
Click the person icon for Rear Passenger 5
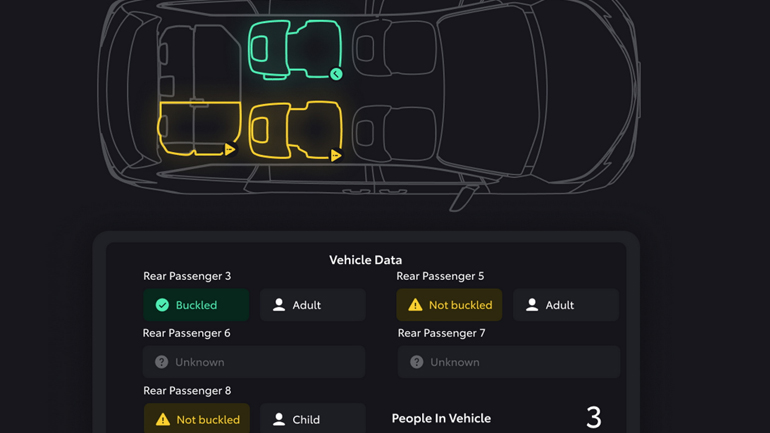[x=532, y=305]
